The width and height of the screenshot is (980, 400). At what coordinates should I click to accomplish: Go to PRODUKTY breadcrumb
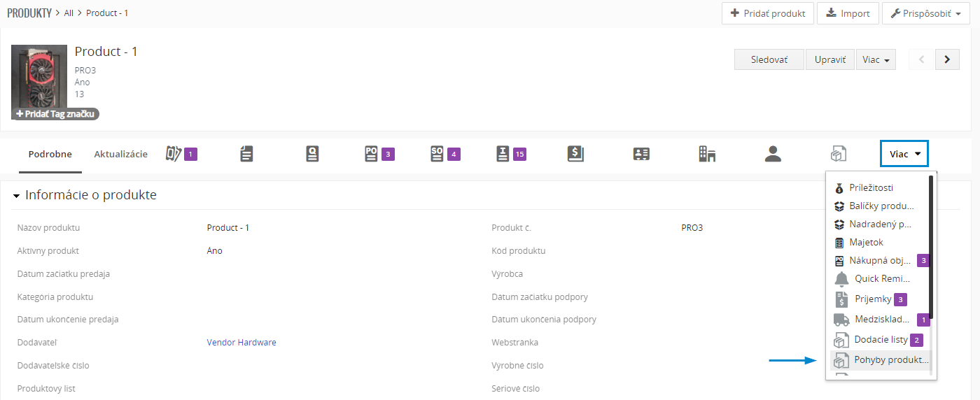pyautogui.click(x=29, y=13)
